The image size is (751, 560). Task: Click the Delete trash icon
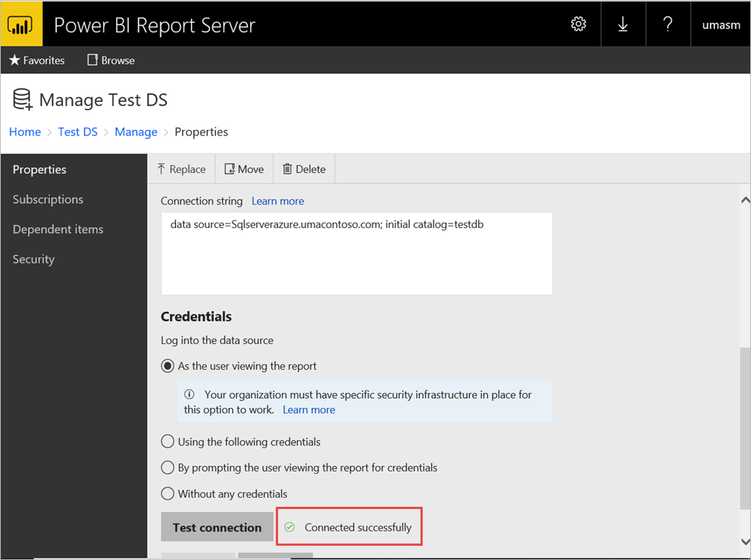pyautogui.click(x=287, y=169)
